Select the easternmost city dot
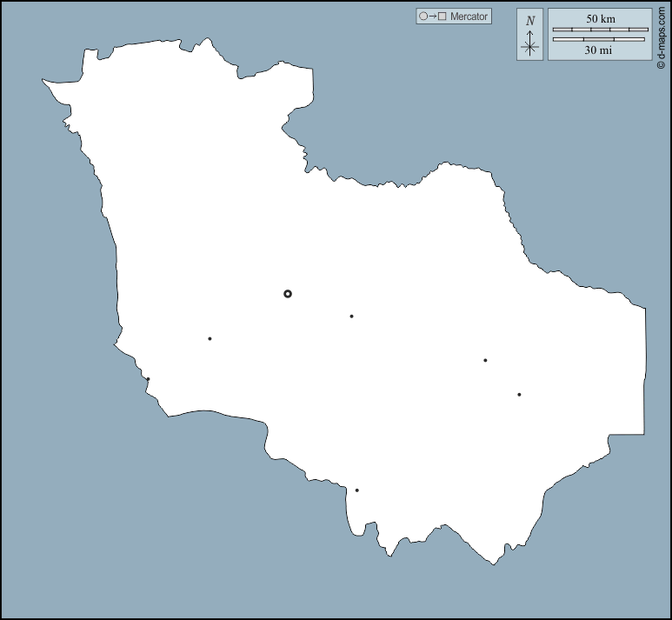672x620 pixels. coord(519,395)
